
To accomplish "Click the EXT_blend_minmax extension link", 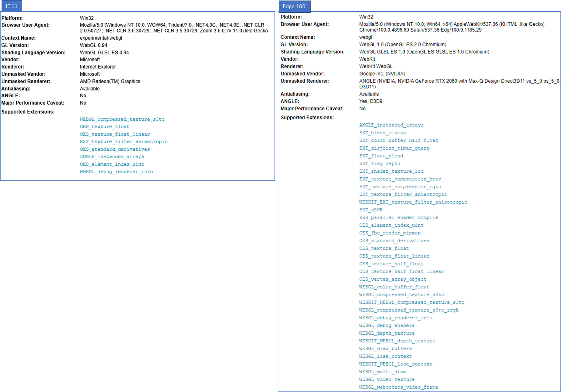I will 382,133.
